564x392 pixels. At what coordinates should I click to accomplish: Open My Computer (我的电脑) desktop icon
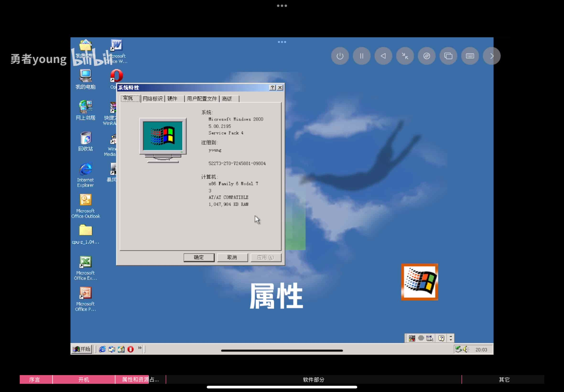tap(86, 79)
